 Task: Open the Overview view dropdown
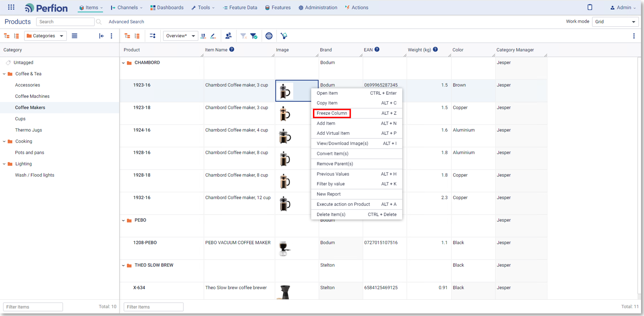pos(180,36)
